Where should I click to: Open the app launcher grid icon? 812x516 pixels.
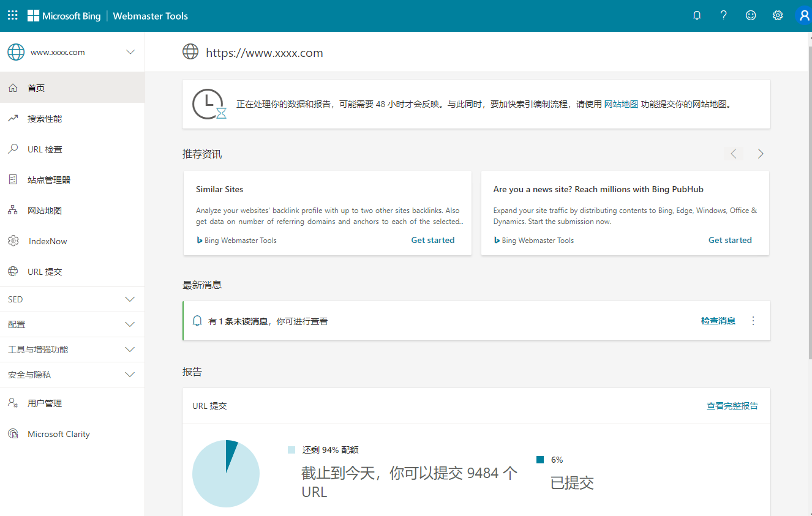tap(12, 16)
